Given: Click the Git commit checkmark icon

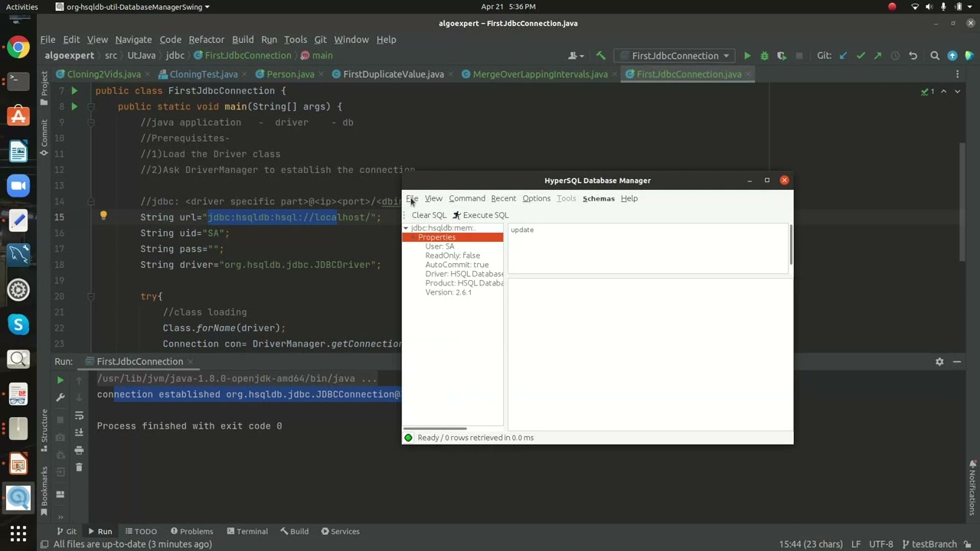Looking at the screenshot, I should pos(861,56).
